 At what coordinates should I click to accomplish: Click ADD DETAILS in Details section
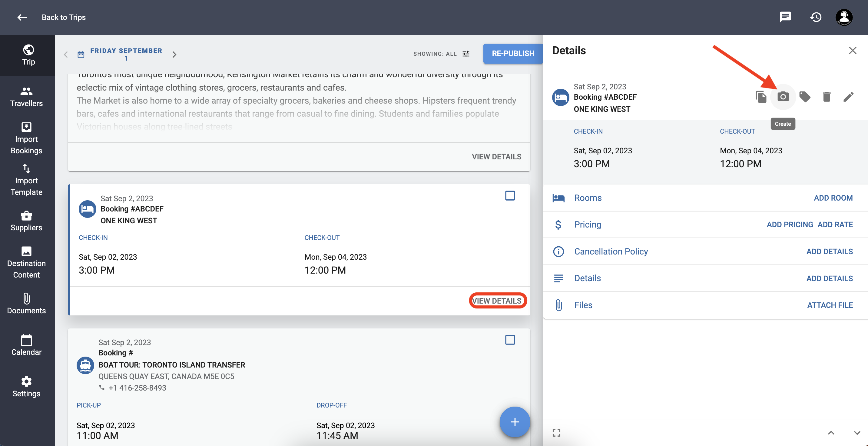829,278
